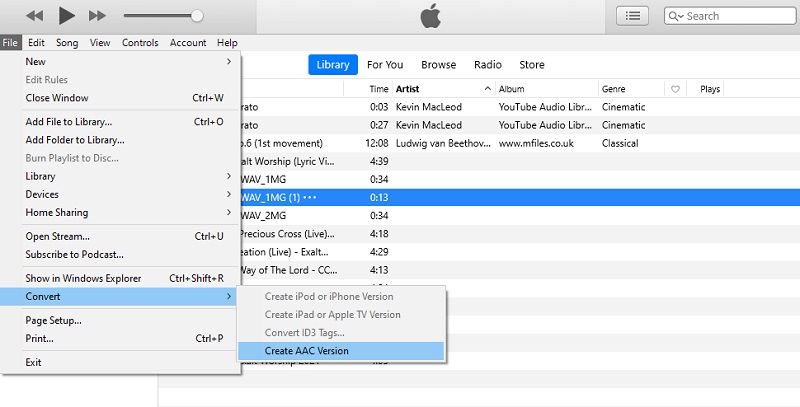Expand the Convert submenu
The height and width of the screenshot is (407, 800).
point(120,296)
